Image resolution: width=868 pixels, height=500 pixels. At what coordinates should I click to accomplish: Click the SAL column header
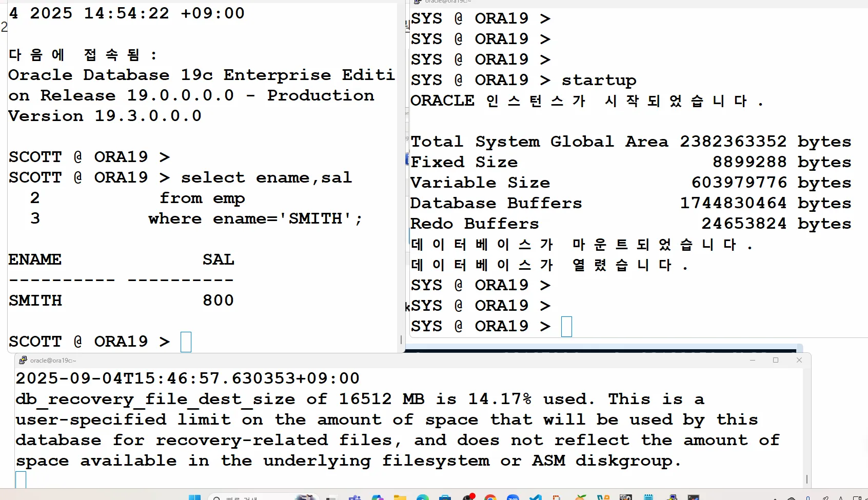218,259
